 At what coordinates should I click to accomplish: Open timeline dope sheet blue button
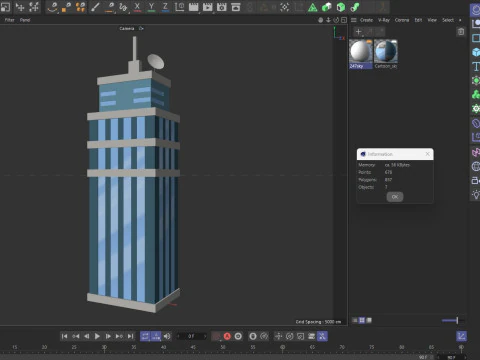[x=461, y=336]
